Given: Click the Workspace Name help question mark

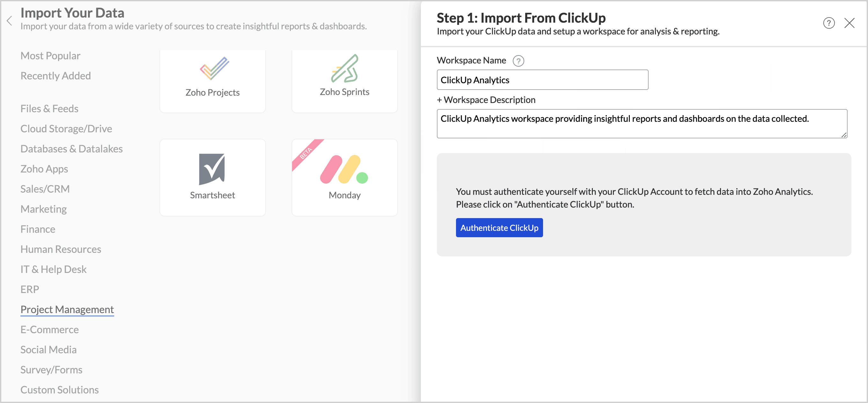Looking at the screenshot, I should (518, 61).
